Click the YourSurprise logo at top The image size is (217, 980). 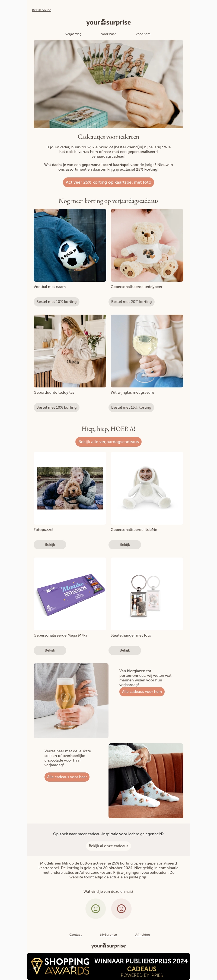tap(108, 23)
